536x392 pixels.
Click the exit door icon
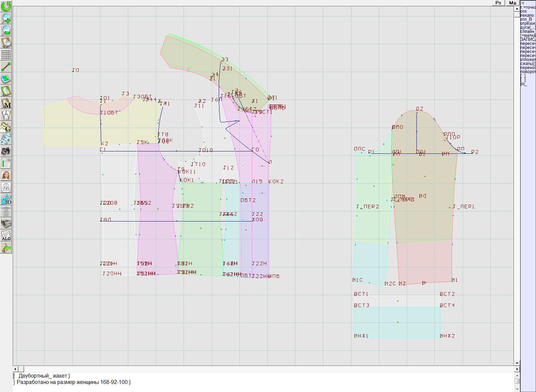6,248
